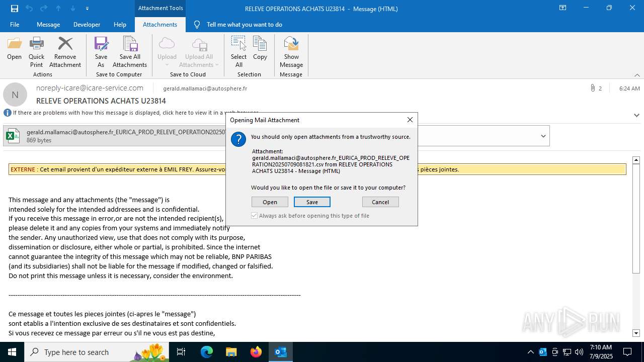
Task: Open Ribbon Display Options button
Action: pos(563,8)
